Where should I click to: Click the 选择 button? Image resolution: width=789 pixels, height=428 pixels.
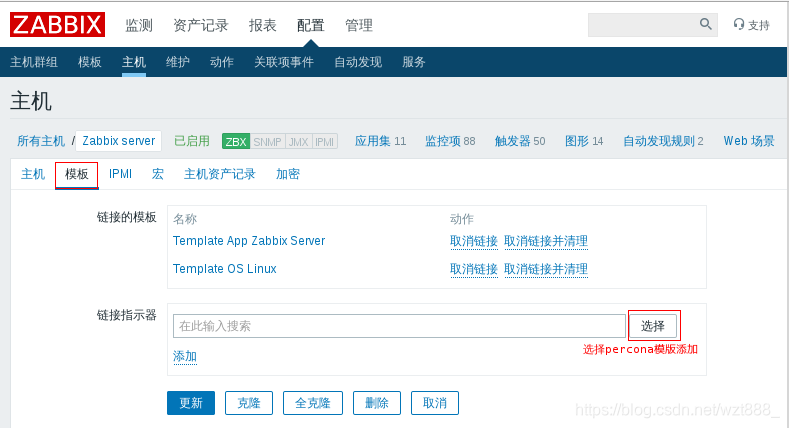(x=653, y=326)
